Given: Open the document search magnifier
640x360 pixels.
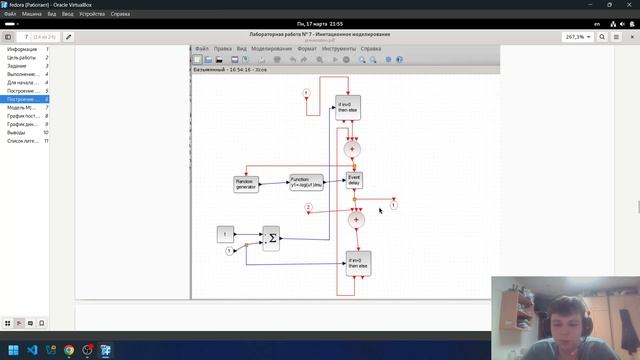Looking at the screenshot, I should pos(602,37).
